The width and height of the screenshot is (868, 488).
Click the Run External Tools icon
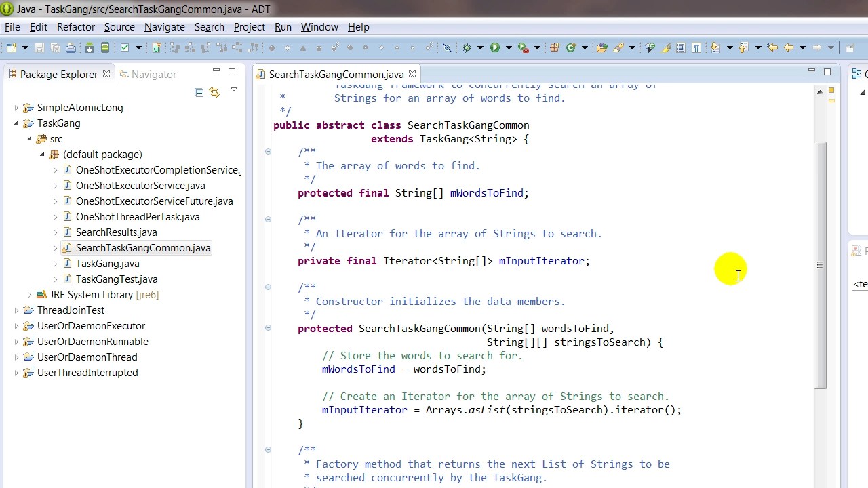point(524,47)
